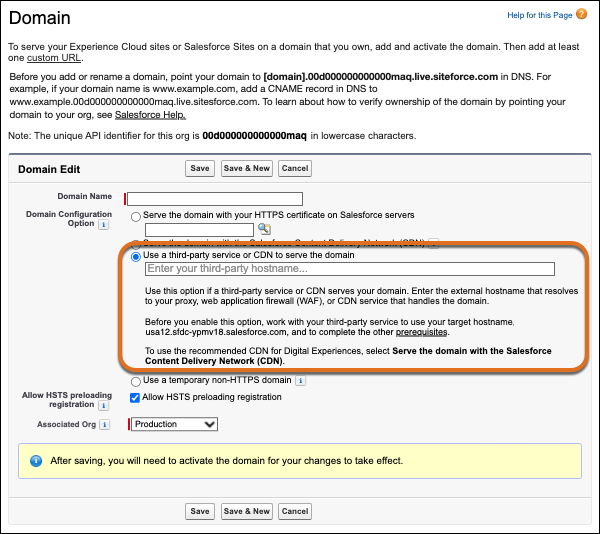Open the Associated Org Production dropdown
Image resolution: width=600 pixels, height=534 pixels.
pos(174,424)
